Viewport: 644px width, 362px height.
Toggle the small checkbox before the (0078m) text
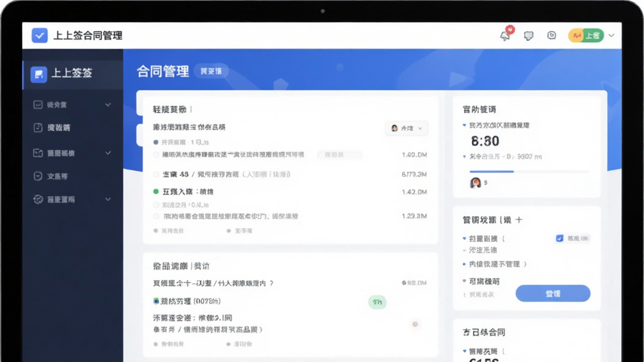pos(156,301)
